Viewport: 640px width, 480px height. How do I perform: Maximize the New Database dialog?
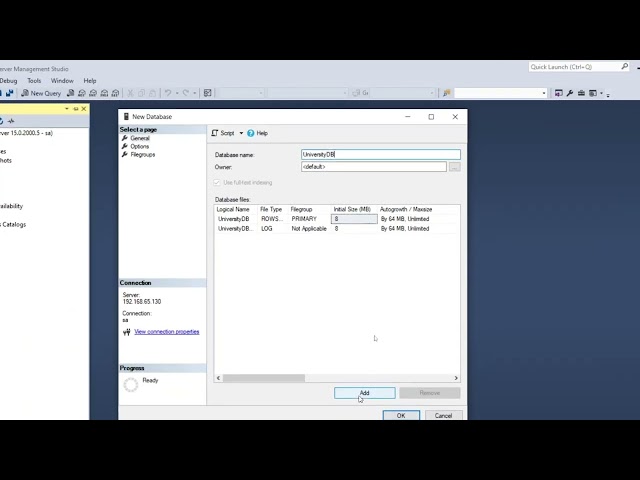[x=431, y=117]
